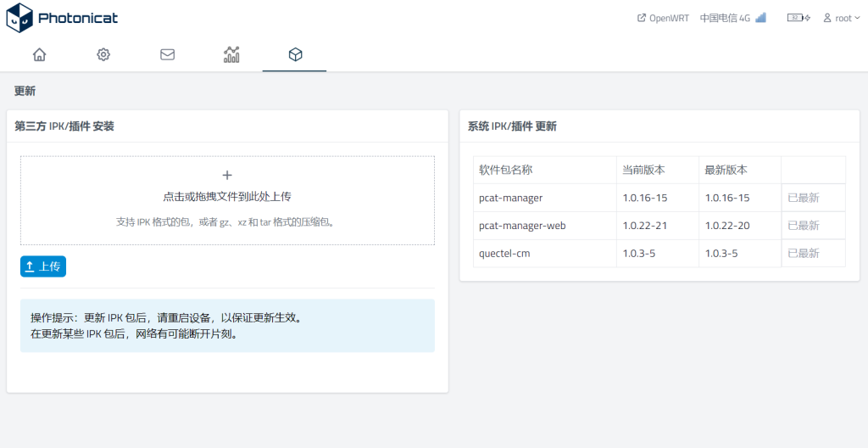Click the 软件包名称 column header
The width and height of the screenshot is (868, 448).
point(505,170)
